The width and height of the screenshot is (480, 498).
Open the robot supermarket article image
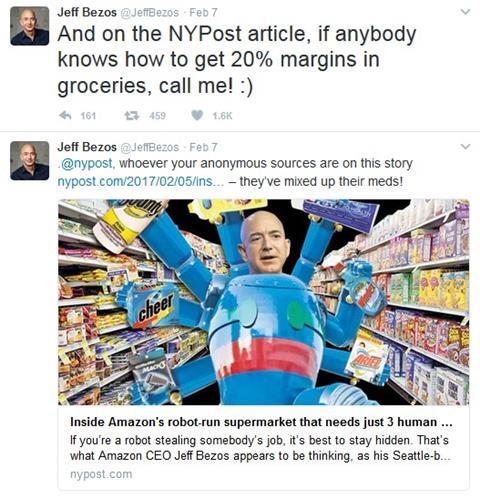click(x=264, y=302)
